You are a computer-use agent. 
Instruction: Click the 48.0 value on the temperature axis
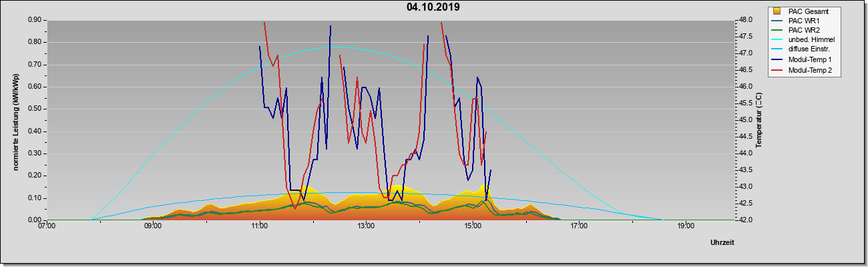(x=746, y=20)
